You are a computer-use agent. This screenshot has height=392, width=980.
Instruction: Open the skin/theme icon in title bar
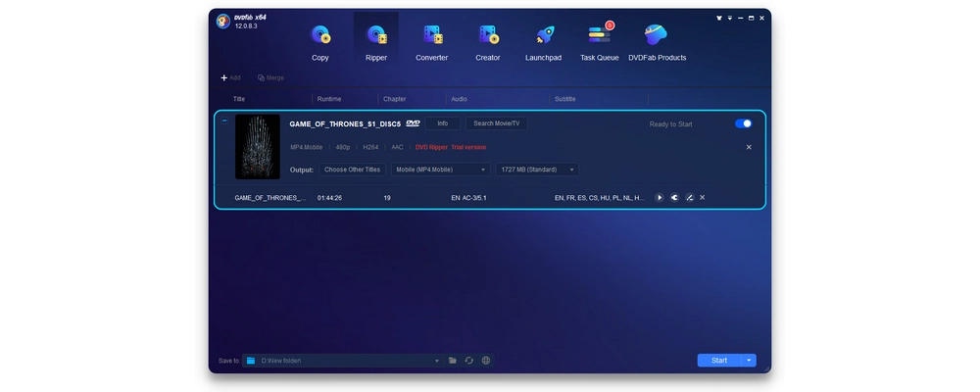tap(719, 19)
